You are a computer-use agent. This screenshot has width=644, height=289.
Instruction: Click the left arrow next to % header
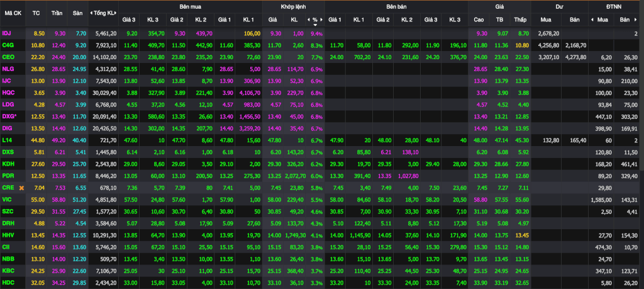coord(308,20)
